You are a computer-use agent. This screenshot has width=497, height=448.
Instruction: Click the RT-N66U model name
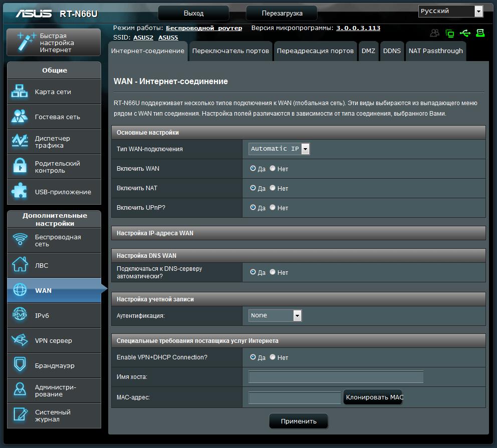79,14
